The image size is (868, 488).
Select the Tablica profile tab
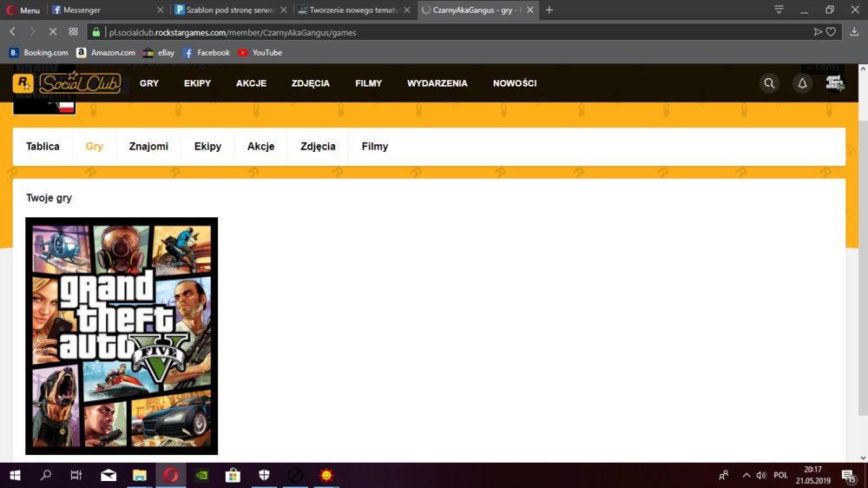pyautogui.click(x=43, y=146)
